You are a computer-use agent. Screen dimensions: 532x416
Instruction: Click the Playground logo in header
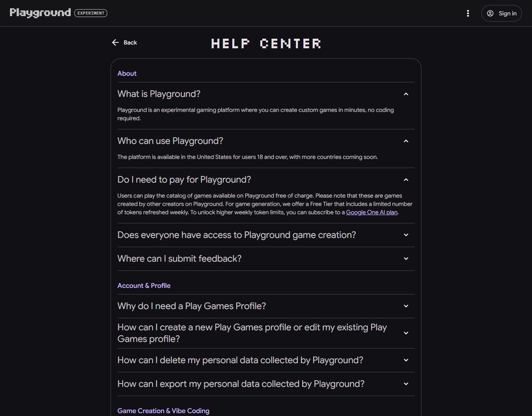click(x=40, y=13)
